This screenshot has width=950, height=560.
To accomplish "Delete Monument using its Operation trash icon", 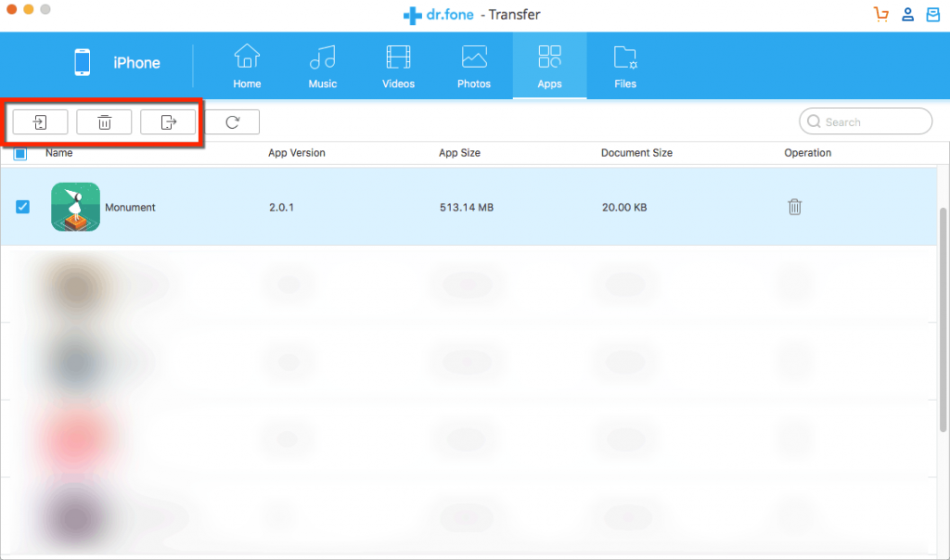I will pos(794,207).
